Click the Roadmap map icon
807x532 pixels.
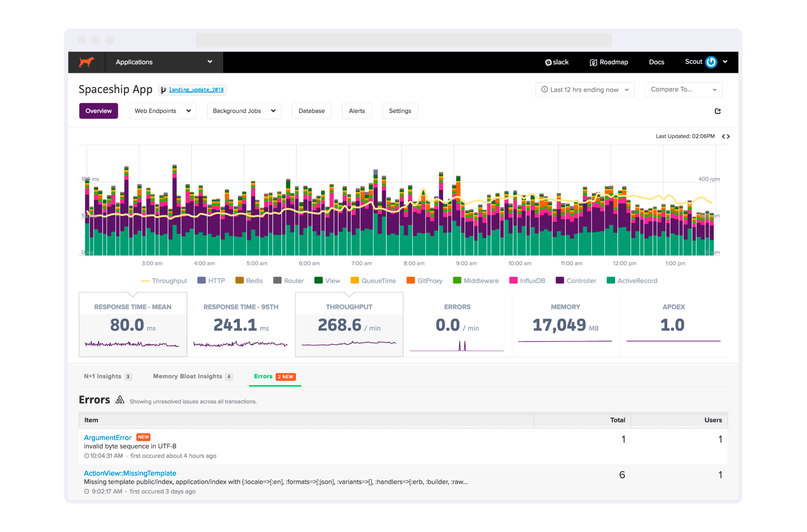click(593, 62)
